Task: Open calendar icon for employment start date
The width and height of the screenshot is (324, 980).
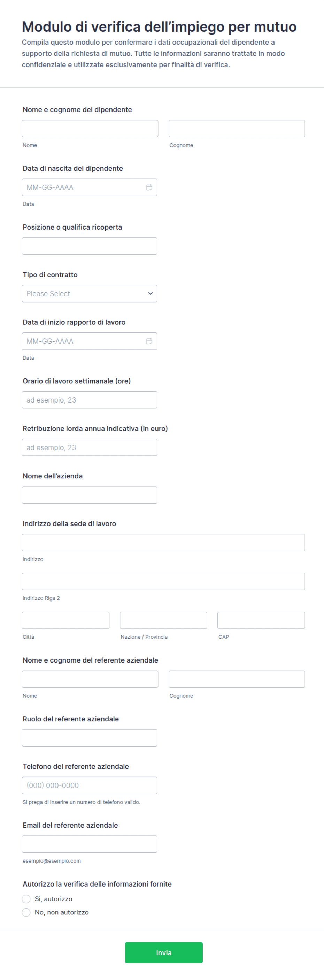Action: click(149, 341)
